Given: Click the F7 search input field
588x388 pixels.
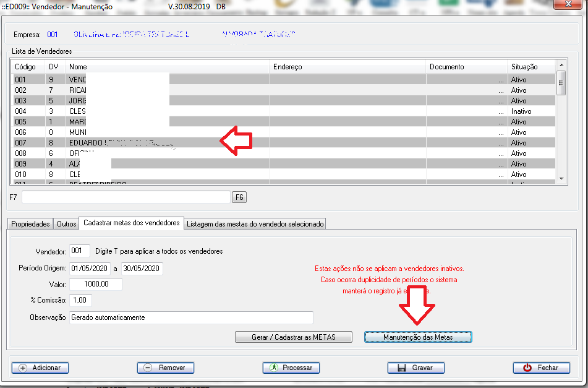Looking at the screenshot, I should [126, 197].
